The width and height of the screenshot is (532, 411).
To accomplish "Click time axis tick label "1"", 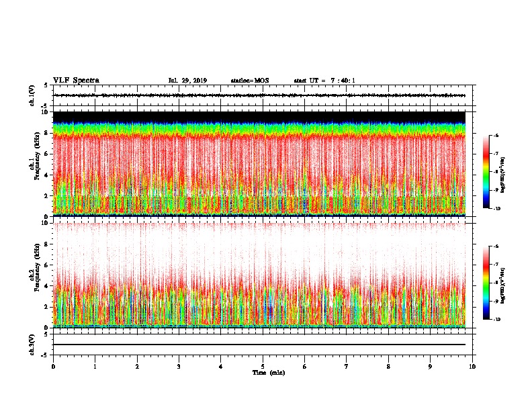I will [x=95, y=367].
